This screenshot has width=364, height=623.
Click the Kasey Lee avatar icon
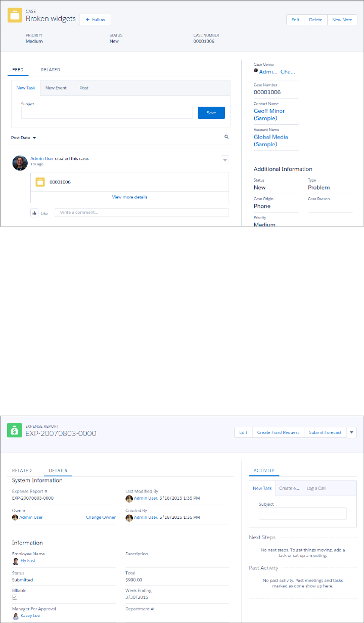(16, 615)
